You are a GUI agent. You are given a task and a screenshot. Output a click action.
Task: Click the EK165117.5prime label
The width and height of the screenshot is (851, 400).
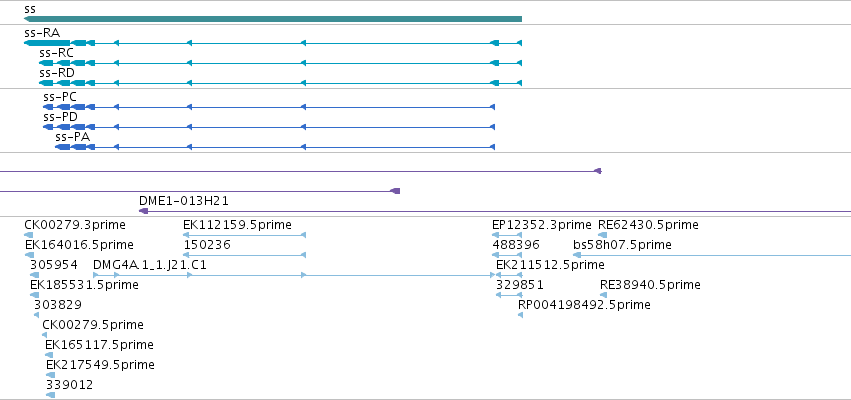point(99,345)
